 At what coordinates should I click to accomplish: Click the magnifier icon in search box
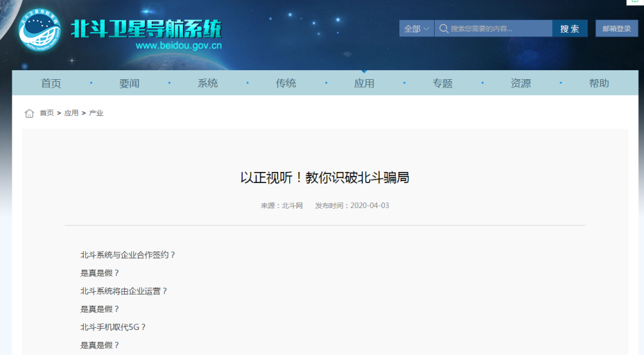click(444, 28)
